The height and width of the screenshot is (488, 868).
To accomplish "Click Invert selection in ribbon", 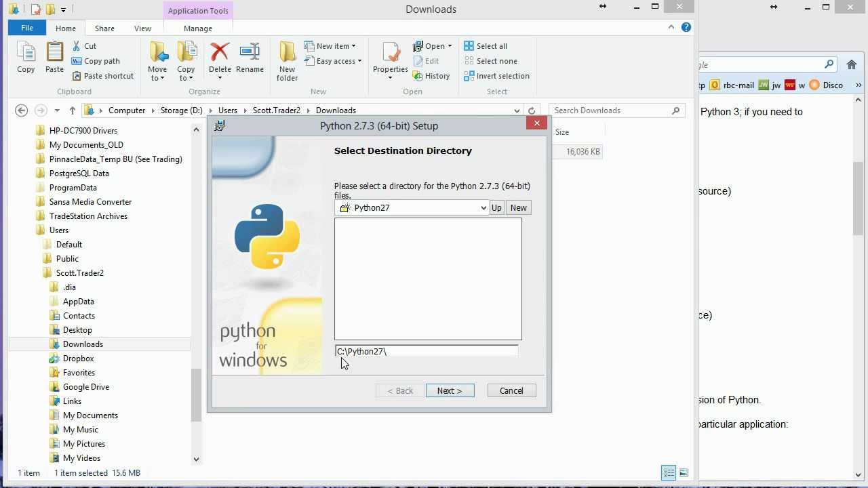I will click(496, 76).
